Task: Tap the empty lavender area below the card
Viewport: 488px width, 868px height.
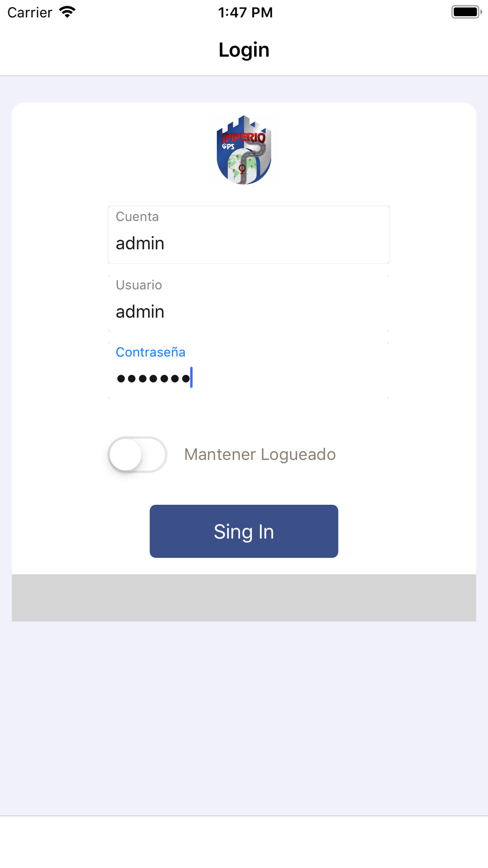Action: click(x=244, y=718)
